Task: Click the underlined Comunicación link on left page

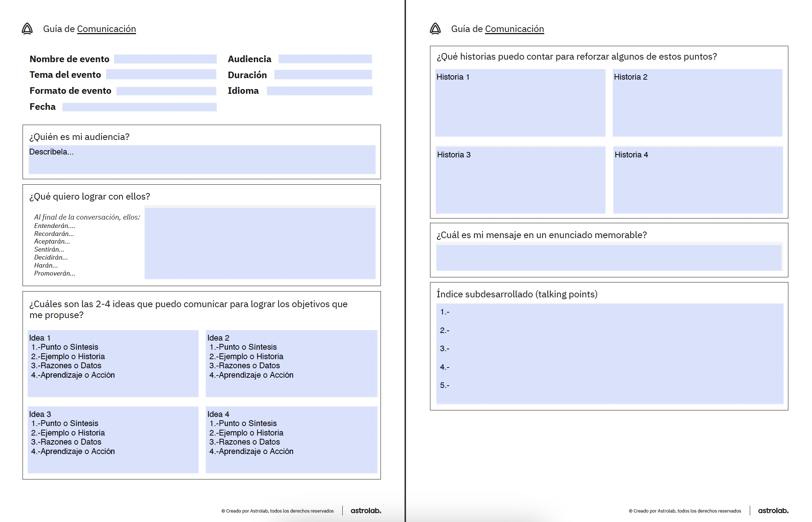Action: [106, 29]
